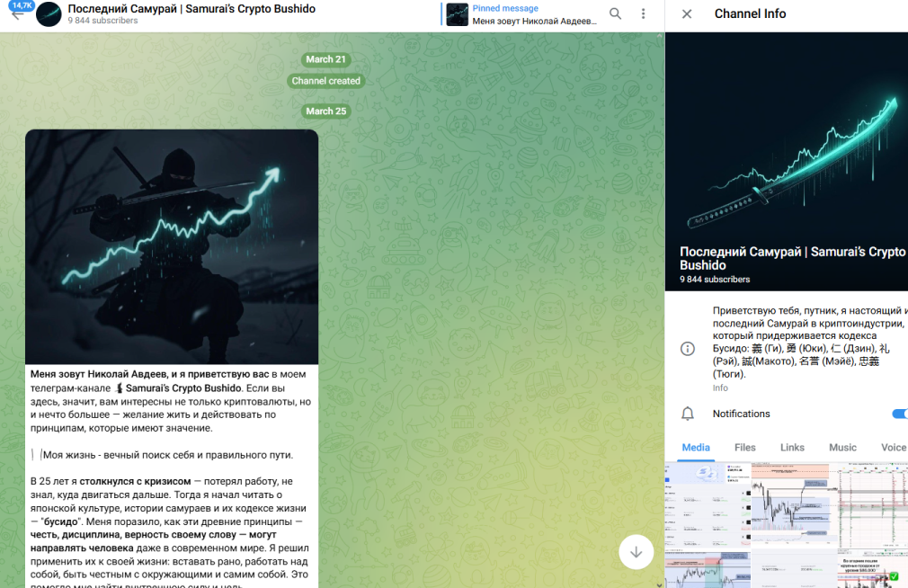908x588 pixels.
Task: Open the channel avatar in the header
Action: click(x=49, y=14)
